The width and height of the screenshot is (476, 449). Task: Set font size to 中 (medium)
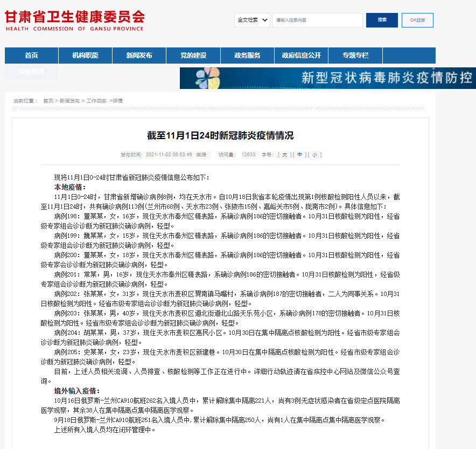pyautogui.click(x=299, y=155)
